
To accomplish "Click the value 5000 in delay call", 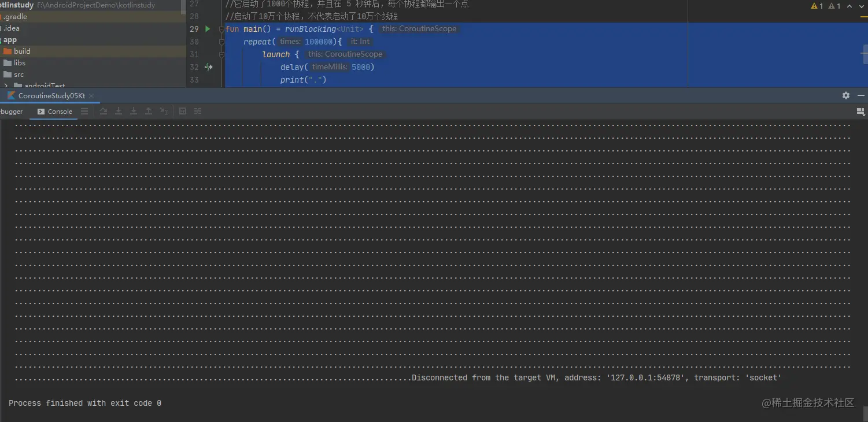I will tap(361, 67).
